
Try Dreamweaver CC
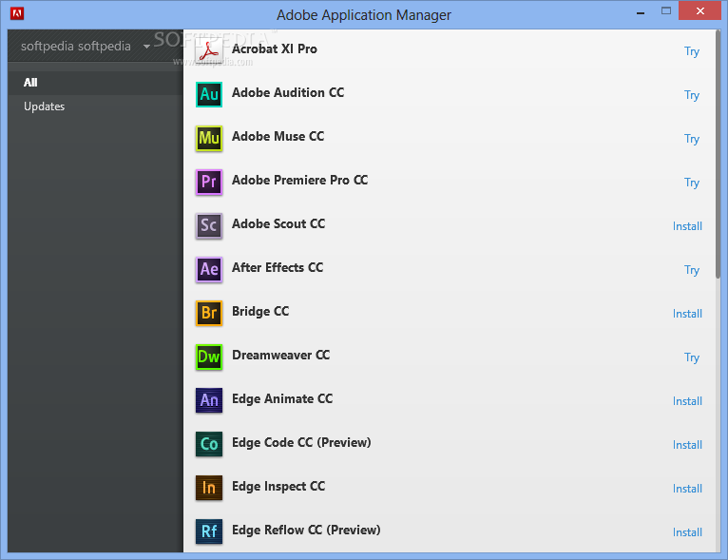click(x=692, y=357)
